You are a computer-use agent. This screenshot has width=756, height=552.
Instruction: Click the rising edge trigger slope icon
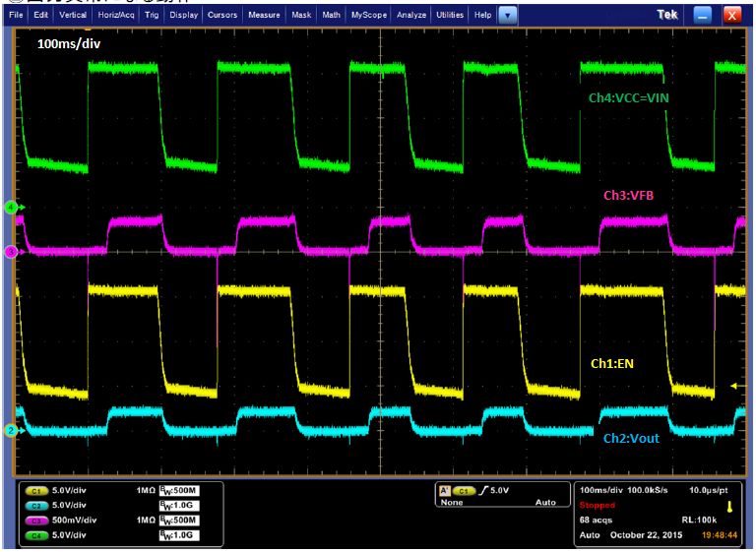[483, 491]
